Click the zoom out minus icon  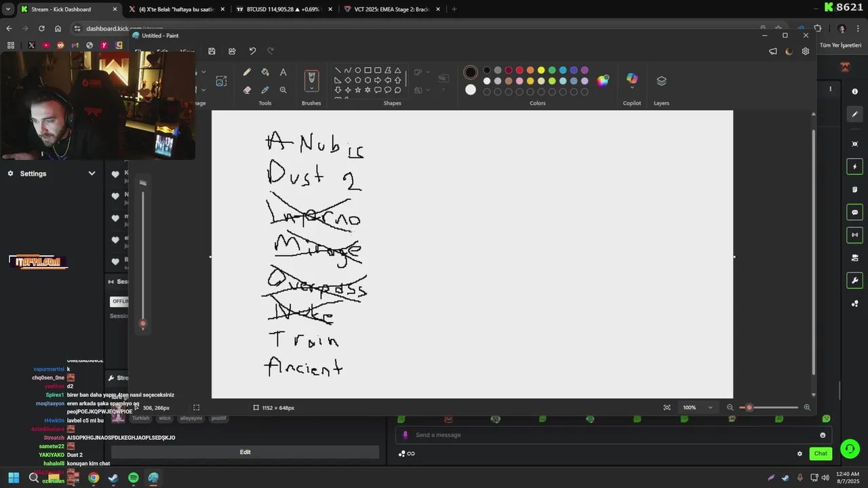tap(730, 407)
